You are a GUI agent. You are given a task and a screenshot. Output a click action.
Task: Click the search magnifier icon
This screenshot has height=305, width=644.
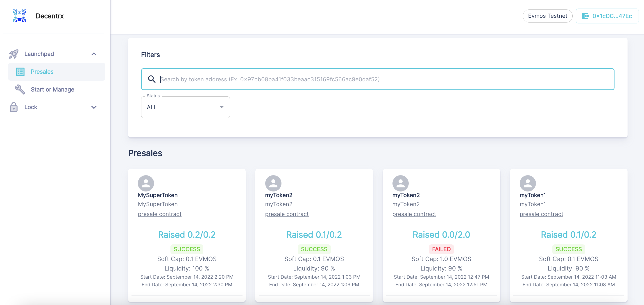(x=152, y=79)
